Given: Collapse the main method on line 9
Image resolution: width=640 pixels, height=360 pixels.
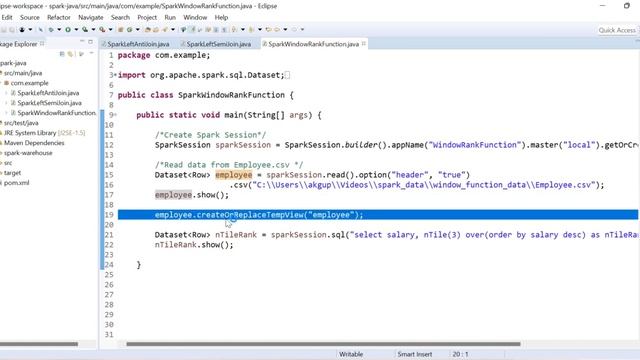Looking at the screenshot, I should [x=115, y=115].
